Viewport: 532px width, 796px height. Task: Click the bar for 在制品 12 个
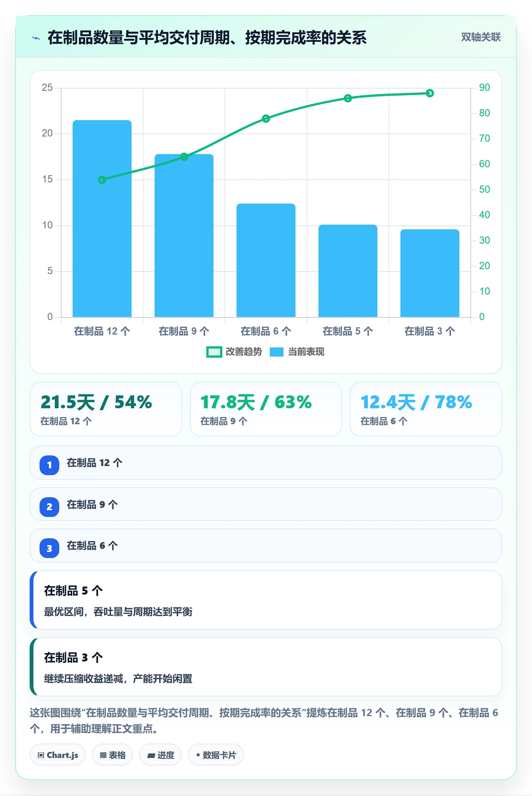click(x=102, y=219)
